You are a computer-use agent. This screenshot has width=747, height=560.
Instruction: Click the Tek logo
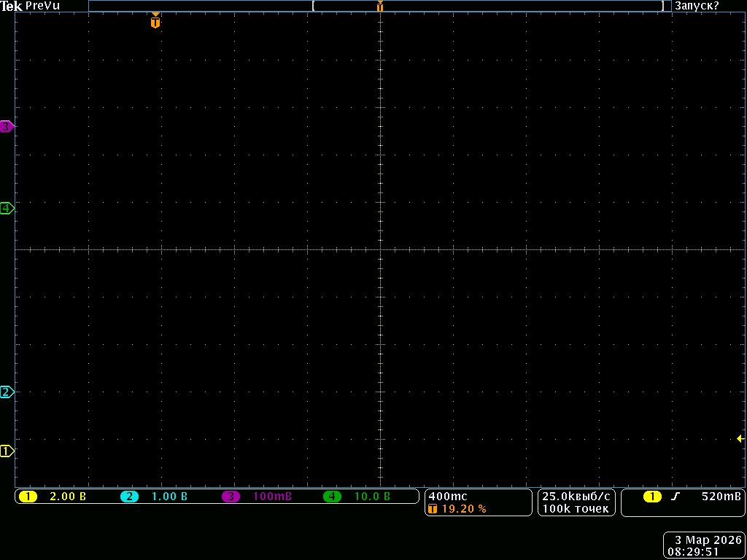tap(11, 6)
